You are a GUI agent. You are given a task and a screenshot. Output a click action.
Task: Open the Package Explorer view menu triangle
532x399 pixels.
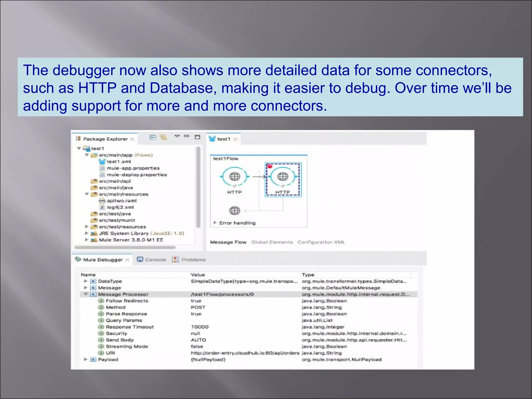coord(177,136)
